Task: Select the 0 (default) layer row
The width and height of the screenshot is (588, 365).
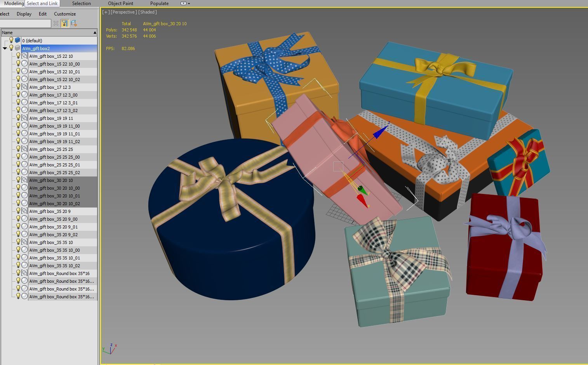Action: [59, 40]
